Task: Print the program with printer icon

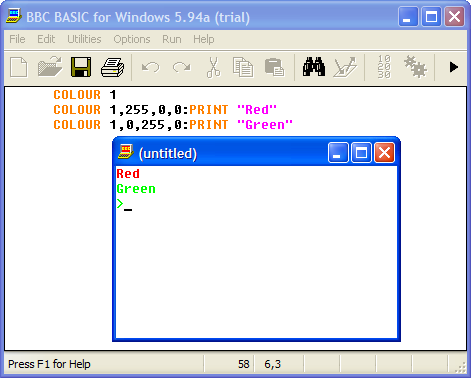Action: click(113, 67)
